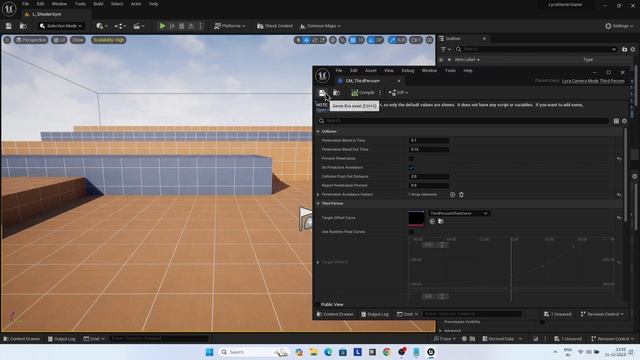Save current level icon in main toolbar
640x360 pixels.
click(9, 26)
